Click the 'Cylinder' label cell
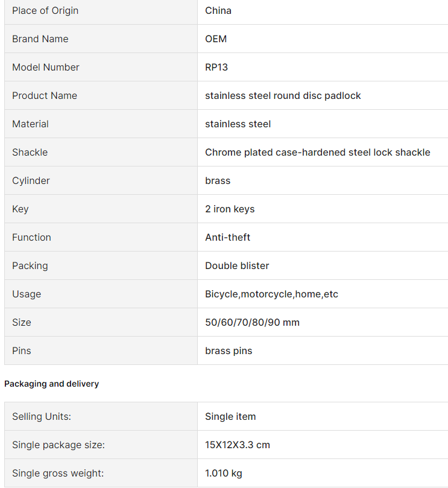Viewport: 448px width, 488px height. [101, 181]
